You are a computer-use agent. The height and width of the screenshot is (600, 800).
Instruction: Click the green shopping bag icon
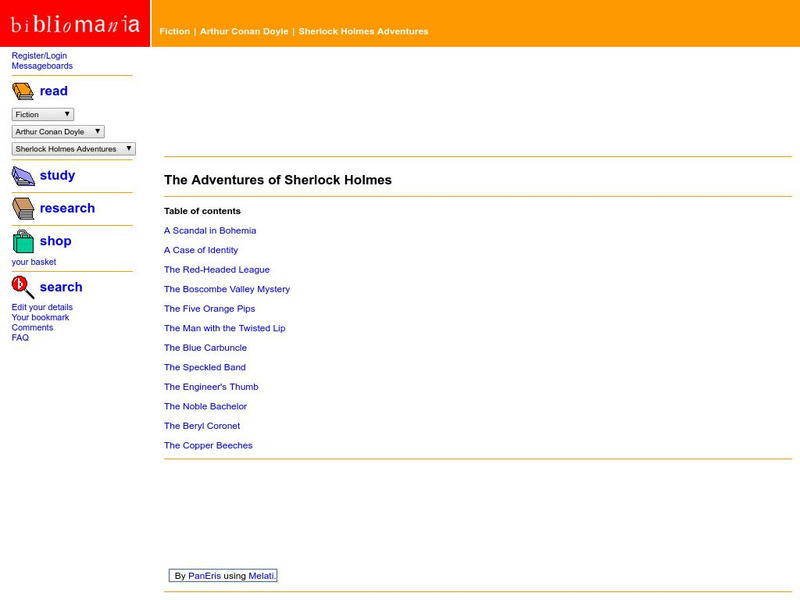(x=23, y=241)
